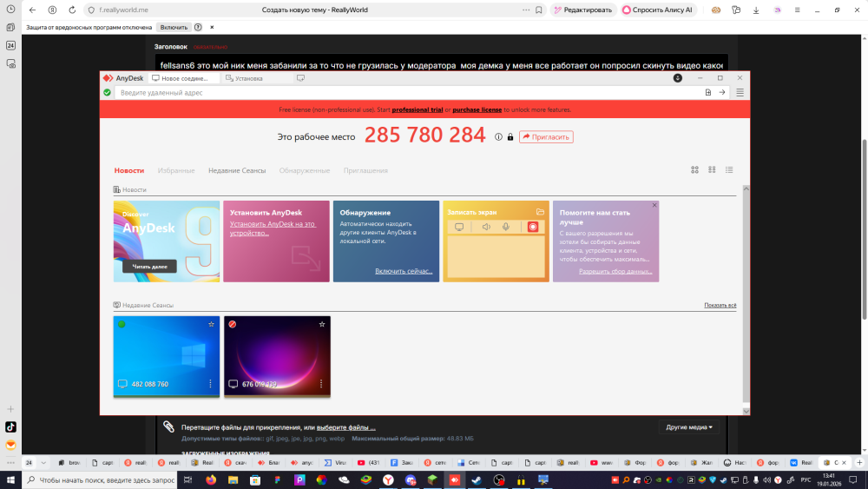Reload the browser page

point(72,10)
